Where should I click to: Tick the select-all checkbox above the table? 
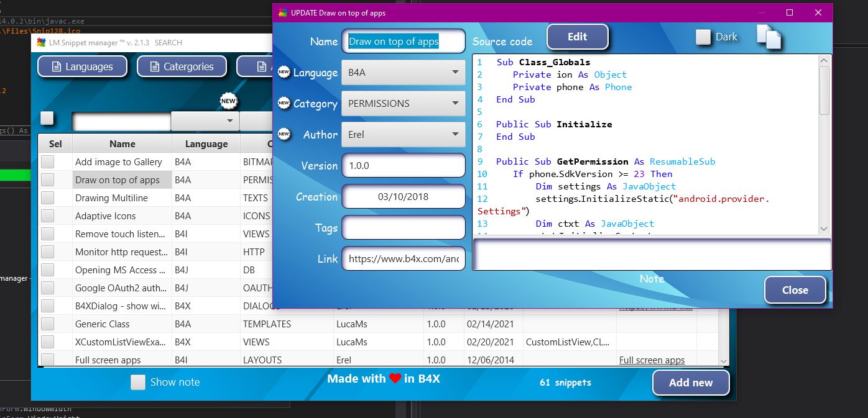(x=47, y=118)
